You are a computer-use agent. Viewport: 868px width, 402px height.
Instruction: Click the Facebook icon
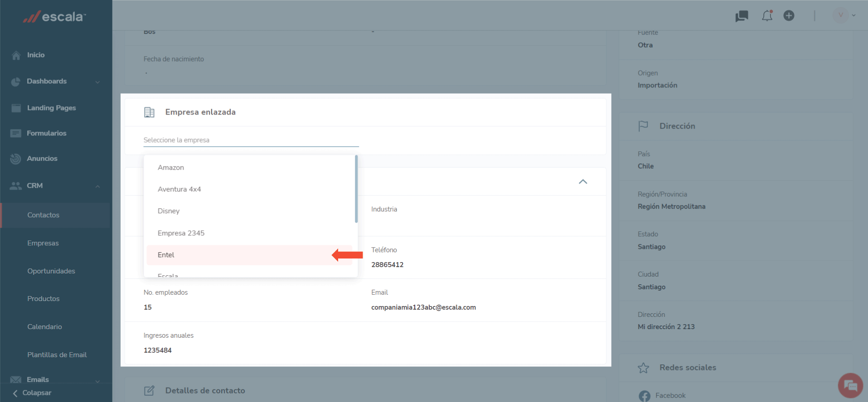(644, 396)
